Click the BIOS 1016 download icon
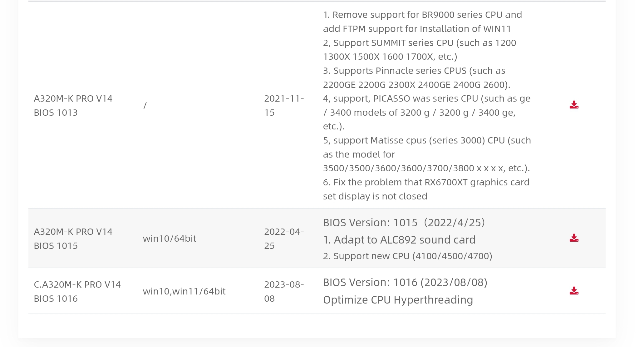Image resolution: width=644 pixels, height=347 pixels. pyautogui.click(x=574, y=291)
